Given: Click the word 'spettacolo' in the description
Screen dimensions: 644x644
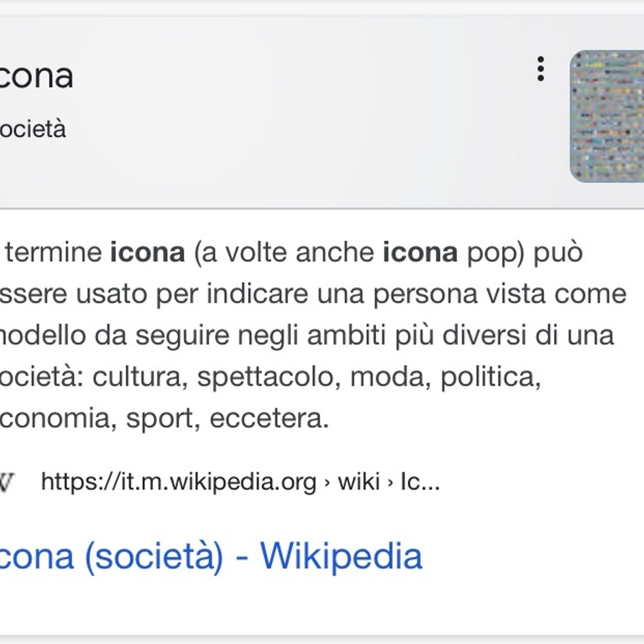Looking at the screenshot, I should 267,377.
